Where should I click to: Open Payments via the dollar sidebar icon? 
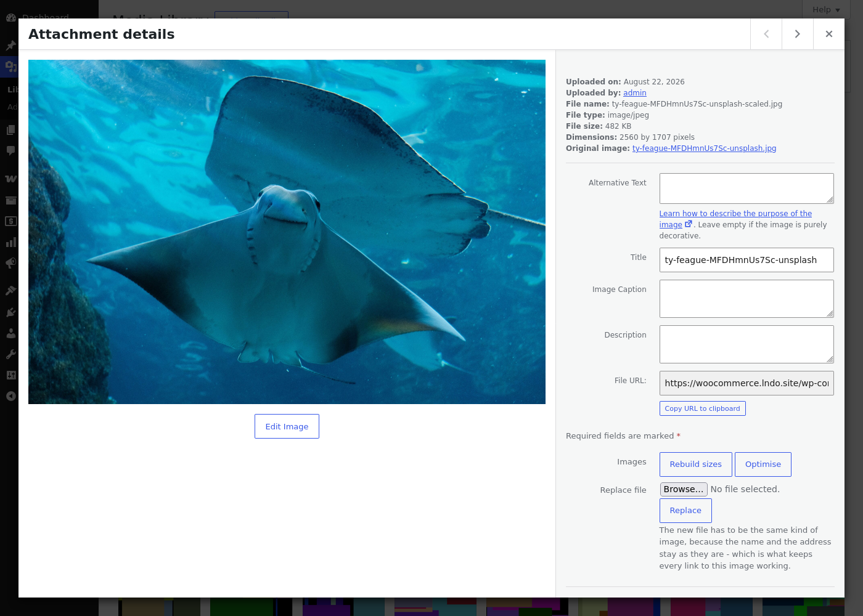[x=10, y=221]
